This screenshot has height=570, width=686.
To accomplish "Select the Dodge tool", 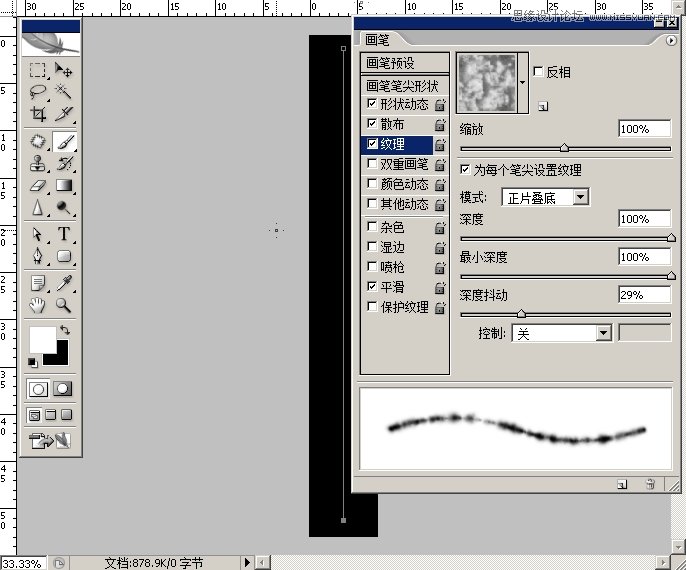I will (64, 207).
